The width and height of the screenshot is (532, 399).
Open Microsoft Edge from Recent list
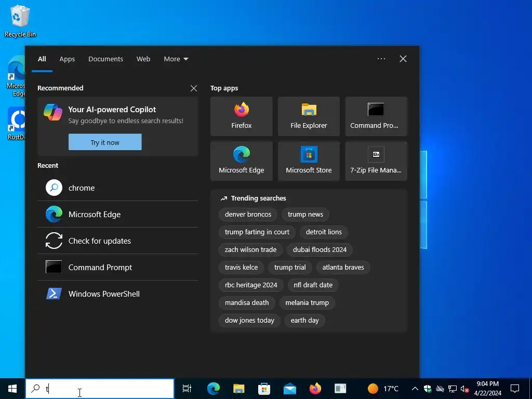point(118,215)
